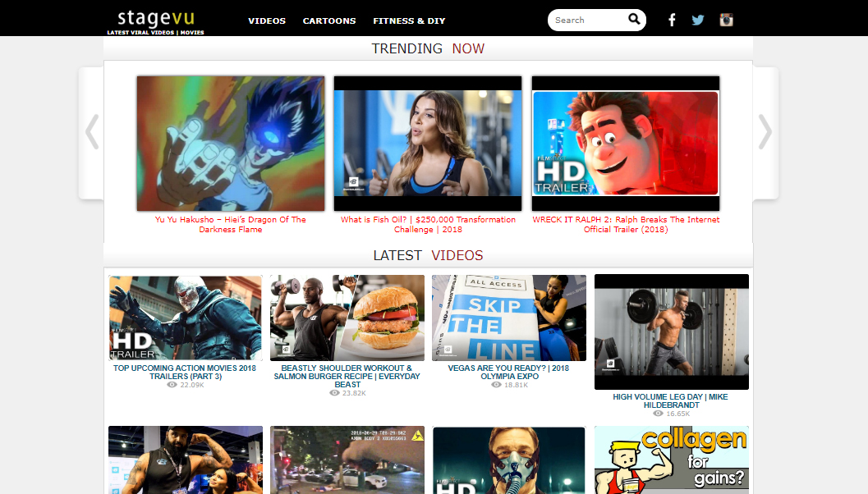Click the flexing bodybuilder expo thumbnail
The image size is (868, 494).
click(x=186, y=460)
